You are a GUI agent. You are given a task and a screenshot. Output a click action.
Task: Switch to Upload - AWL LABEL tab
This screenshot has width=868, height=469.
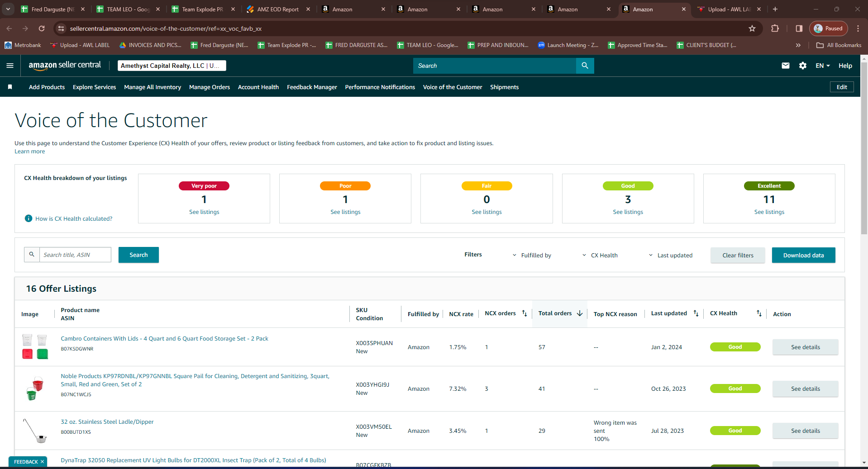[729, 9]
